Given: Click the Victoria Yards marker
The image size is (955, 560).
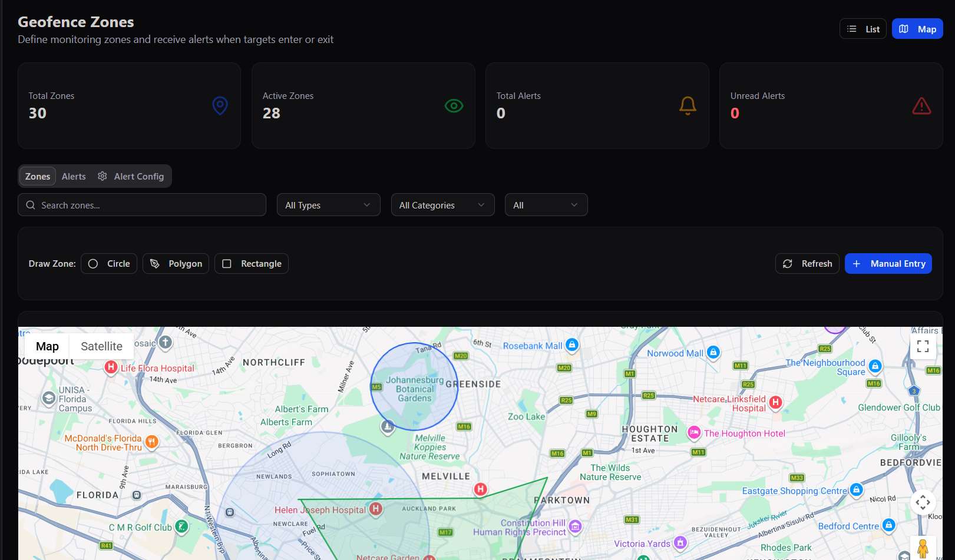Looking at the screenshot, I should point(680,542).
